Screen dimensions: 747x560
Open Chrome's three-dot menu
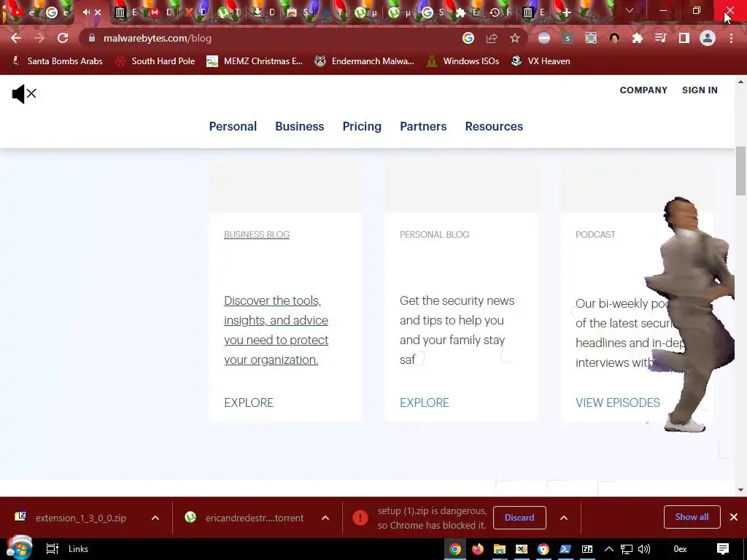pos(731,38)
